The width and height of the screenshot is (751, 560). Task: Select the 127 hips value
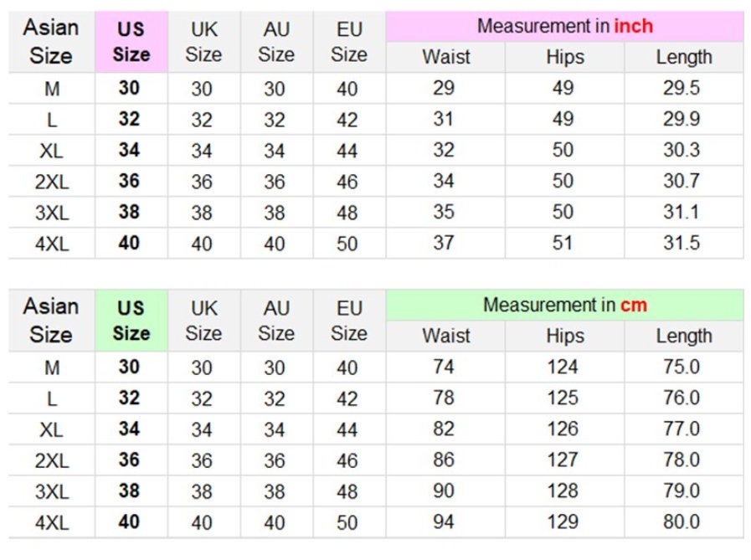[x=563, y=460]
